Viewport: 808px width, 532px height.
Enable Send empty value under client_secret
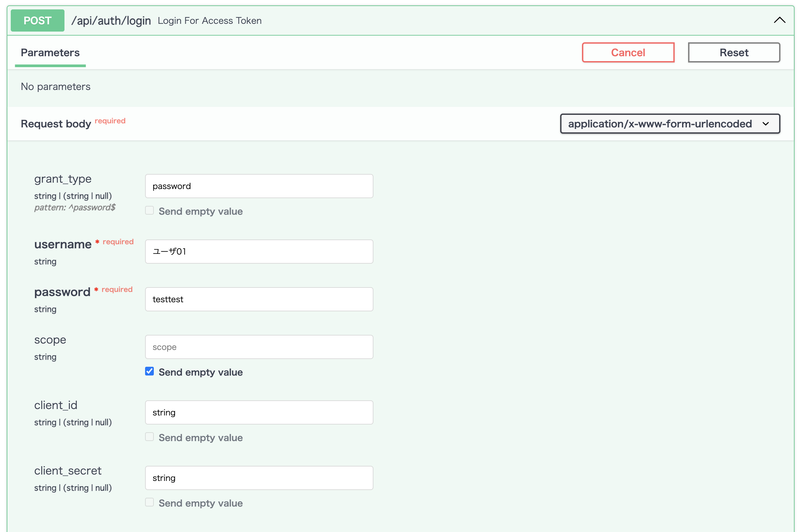coord(149,502)
